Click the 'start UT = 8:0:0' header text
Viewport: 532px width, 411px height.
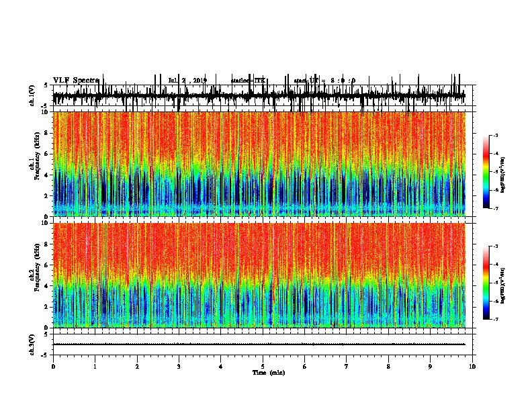pyautogui.click(x=324, y=81)
